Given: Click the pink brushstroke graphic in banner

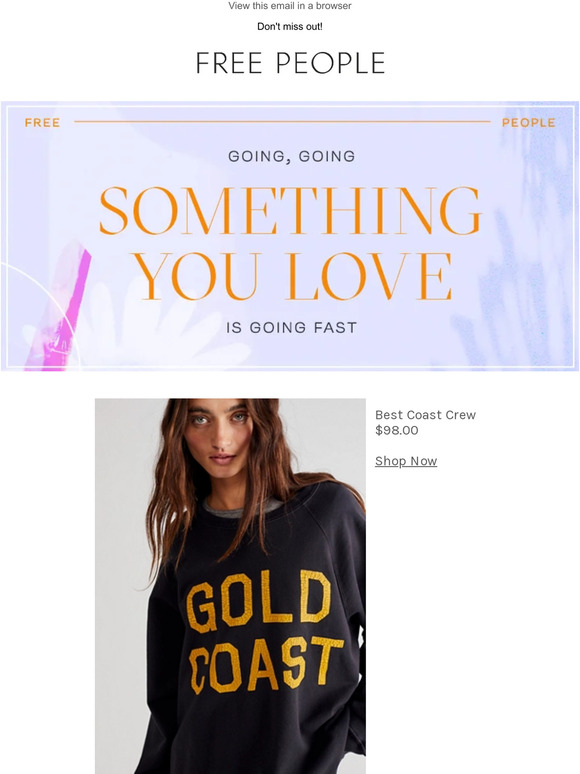Looking at the screenshot, I should [x=62, y=311].
